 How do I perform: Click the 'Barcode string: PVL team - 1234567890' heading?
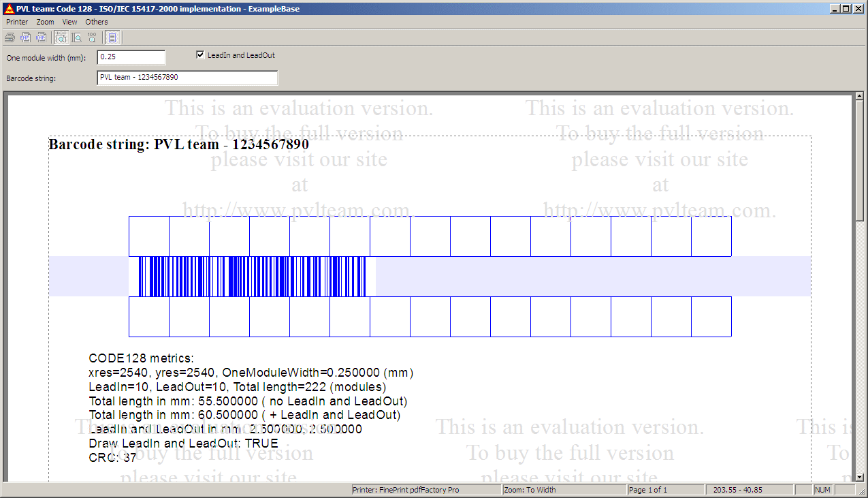click(x=179, y=144)
